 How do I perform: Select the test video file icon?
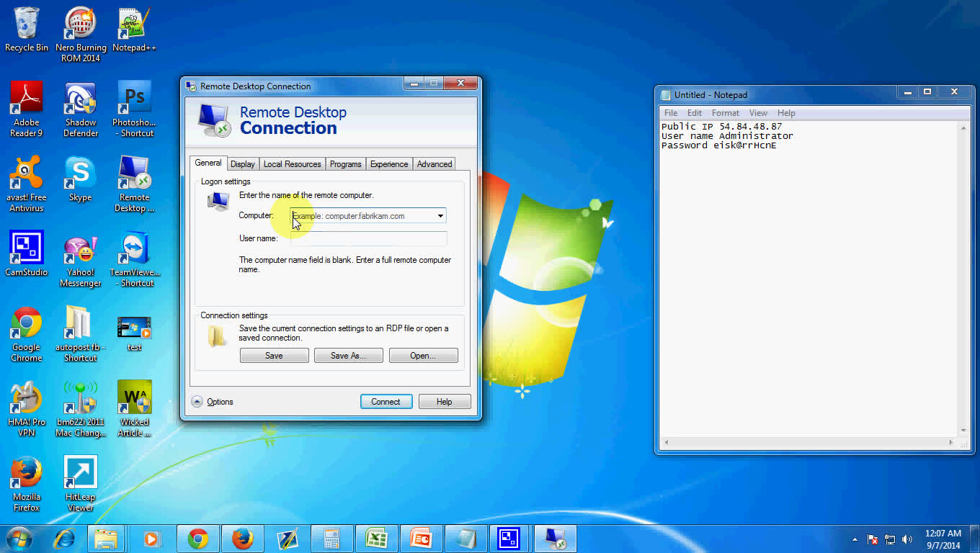pyautogui.click(x=135, y=333)
